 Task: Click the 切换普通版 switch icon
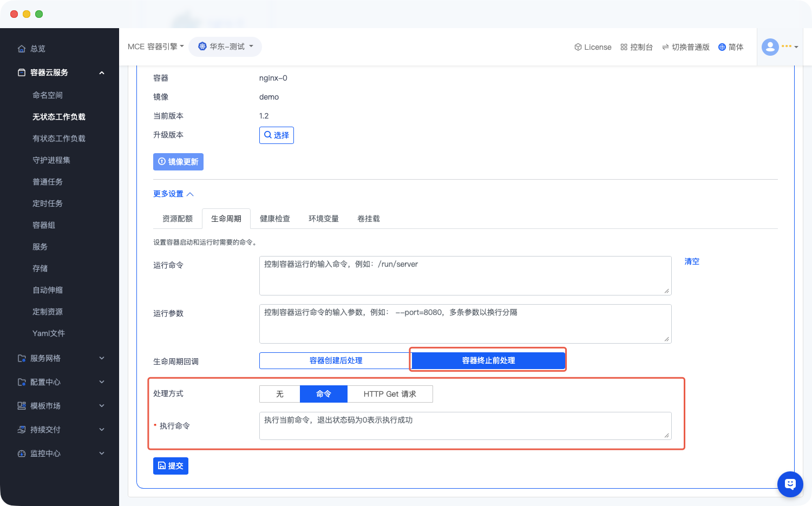[665, 47]
